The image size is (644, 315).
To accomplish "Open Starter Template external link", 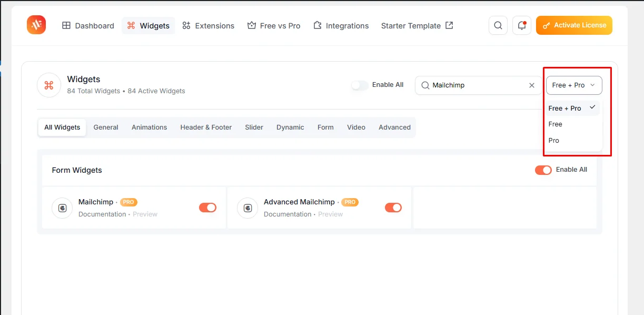I will pyautogui.click(x=417, y=26).
